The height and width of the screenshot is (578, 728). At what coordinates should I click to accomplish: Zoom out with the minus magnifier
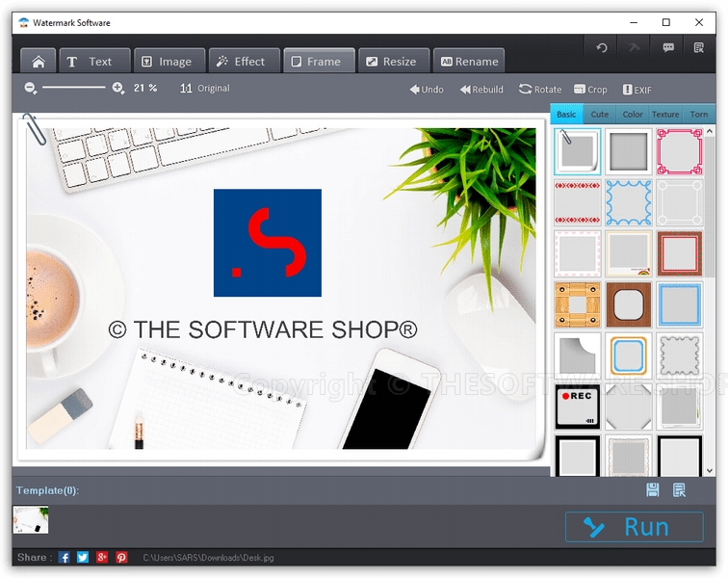[x=31, y=88]
